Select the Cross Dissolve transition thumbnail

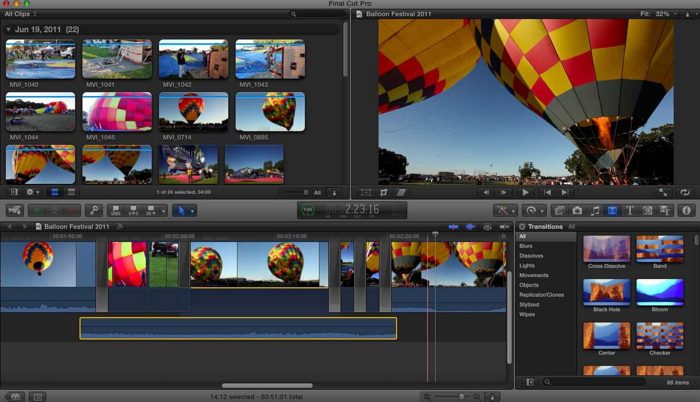click(x=607, y=248)
